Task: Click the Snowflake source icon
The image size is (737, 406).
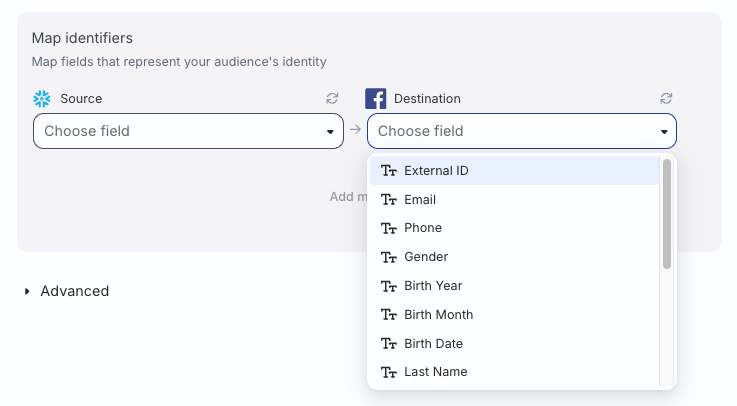Action: [x=42, y=99]
